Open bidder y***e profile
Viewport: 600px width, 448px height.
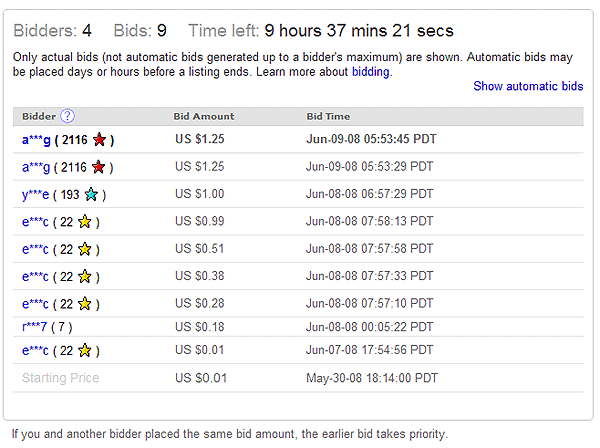coord(35,195)
